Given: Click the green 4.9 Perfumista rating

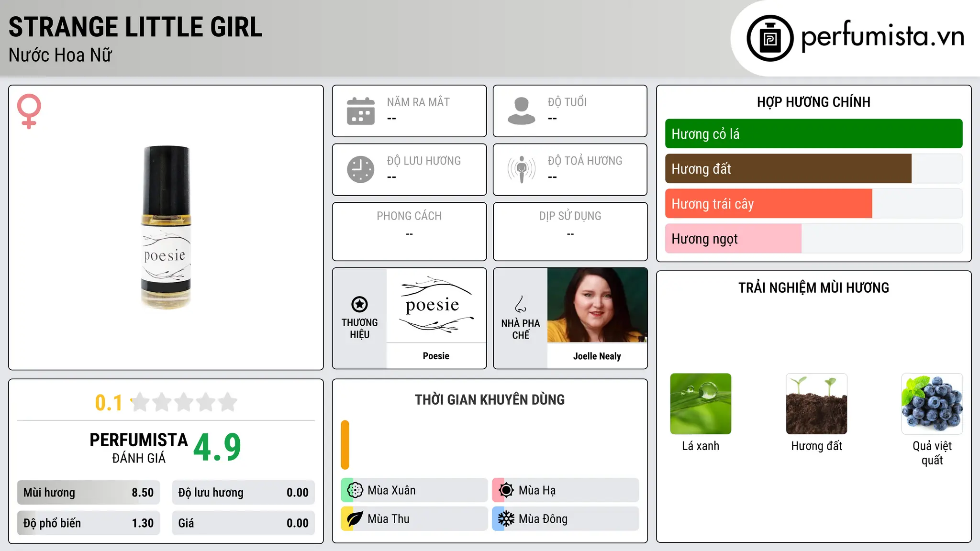Looking at the screenshot, I should click(x=217, y=447).
